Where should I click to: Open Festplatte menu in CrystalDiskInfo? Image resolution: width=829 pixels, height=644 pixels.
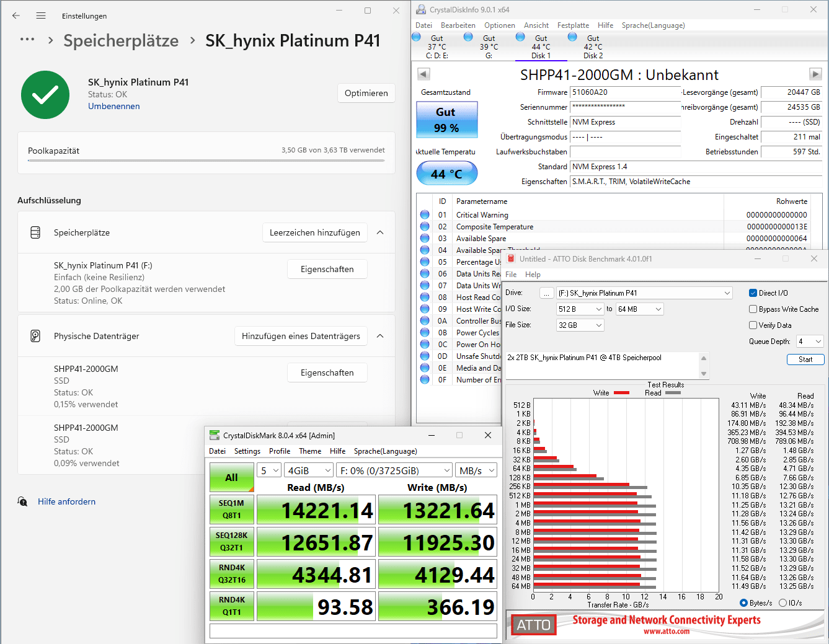click(x=573, y=25)
